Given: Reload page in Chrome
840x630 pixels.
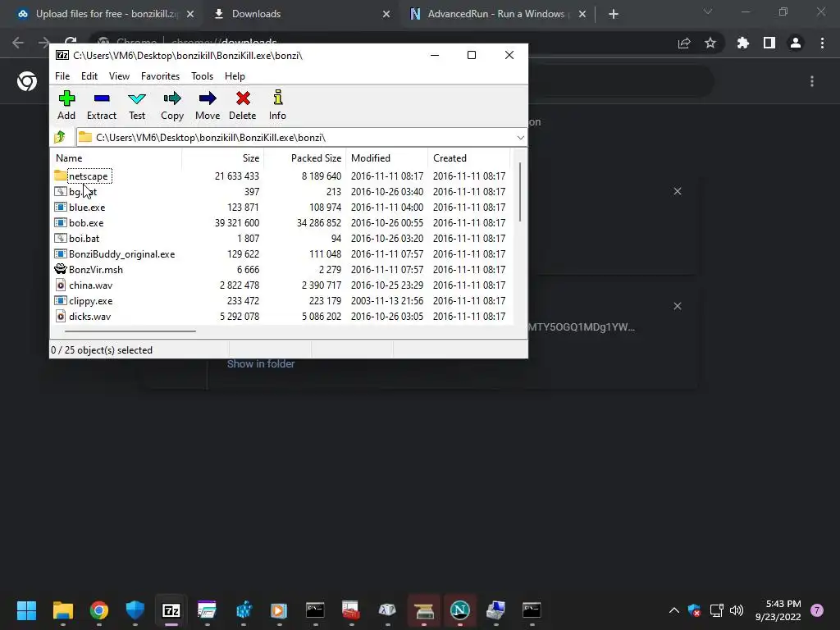Looking at the screenshot, I should click(x=71, y=41).
